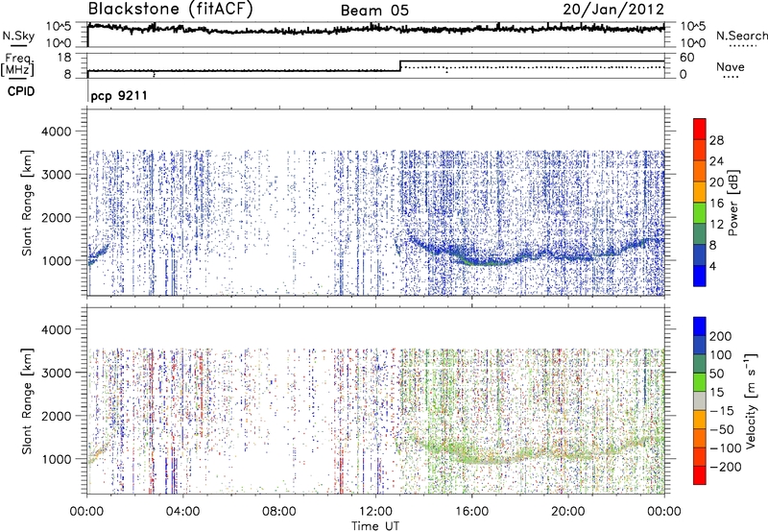Click the 'Velocity [m s-1]' colorbar title
The height and width of the screenshot is (532, 768).
click(751, 400)
